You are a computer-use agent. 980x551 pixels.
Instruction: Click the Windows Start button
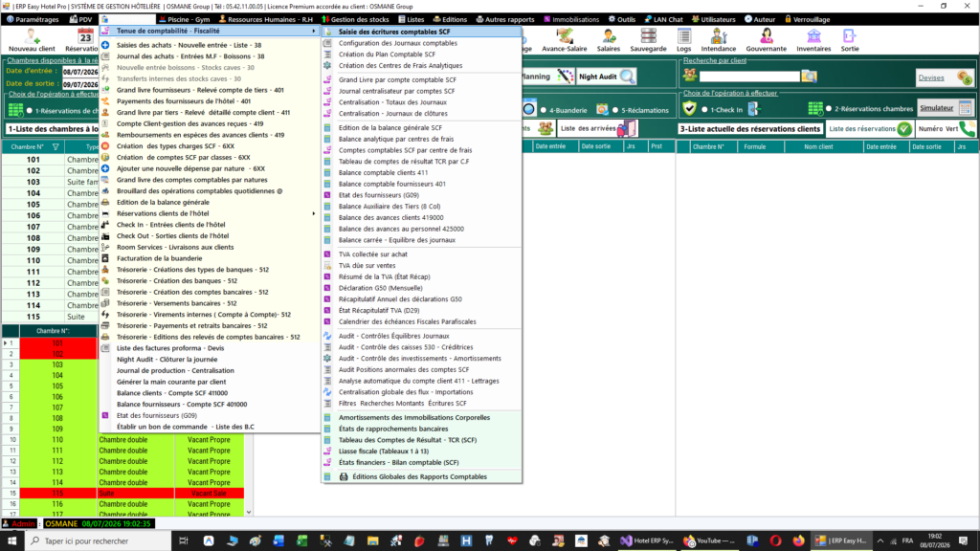click(11, 541)
